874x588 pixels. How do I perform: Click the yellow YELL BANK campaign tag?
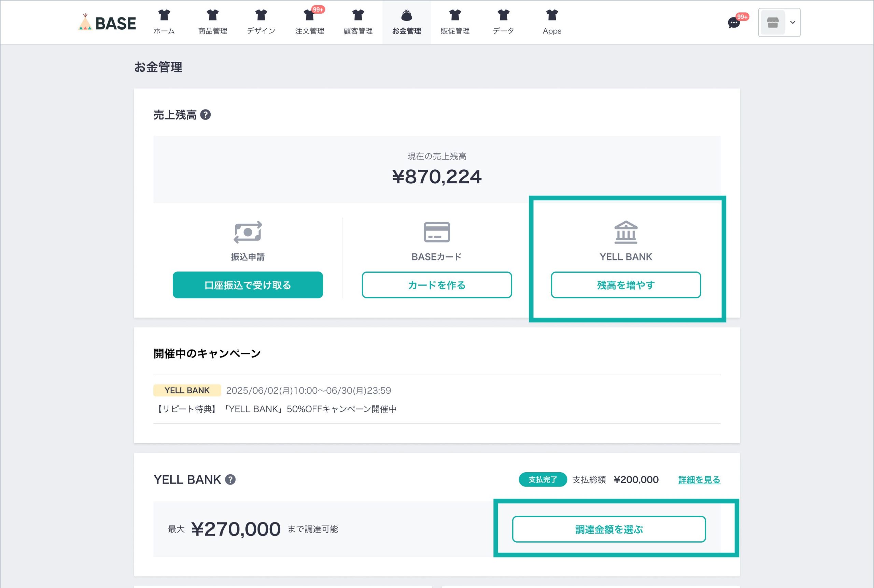[187, 390]
